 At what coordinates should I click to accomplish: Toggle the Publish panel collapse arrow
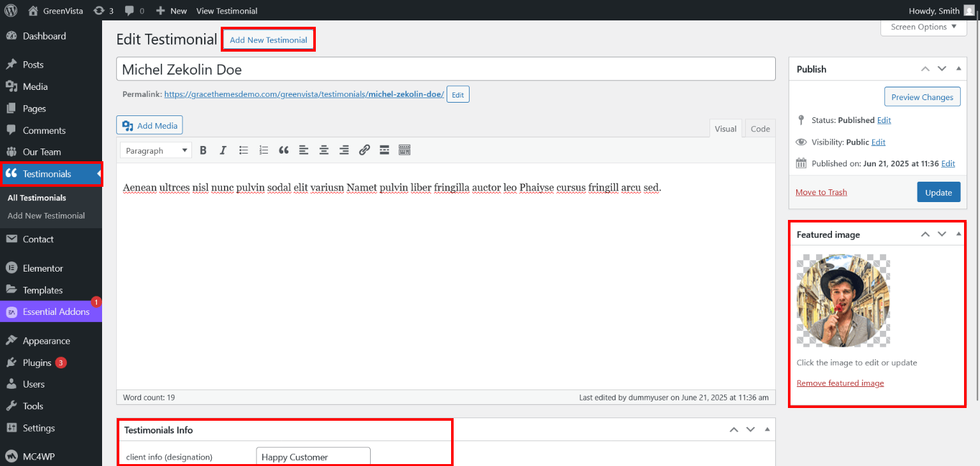click(958, 69)
